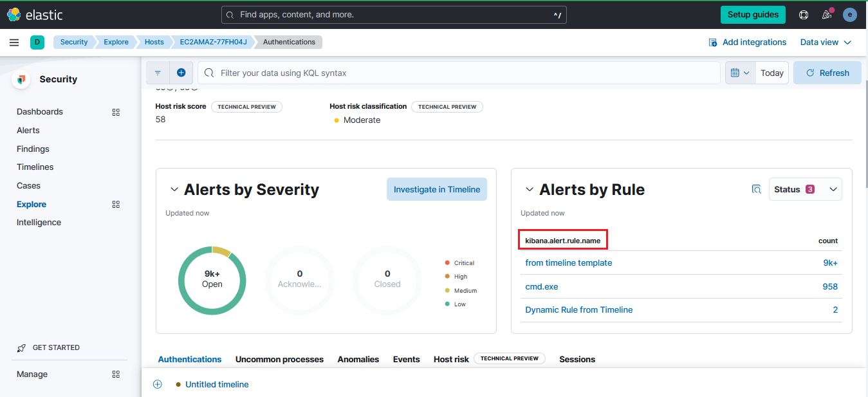Open the Status filter dropdown
Viewport: 868px width, 397px height.
[x=805, y=189]
